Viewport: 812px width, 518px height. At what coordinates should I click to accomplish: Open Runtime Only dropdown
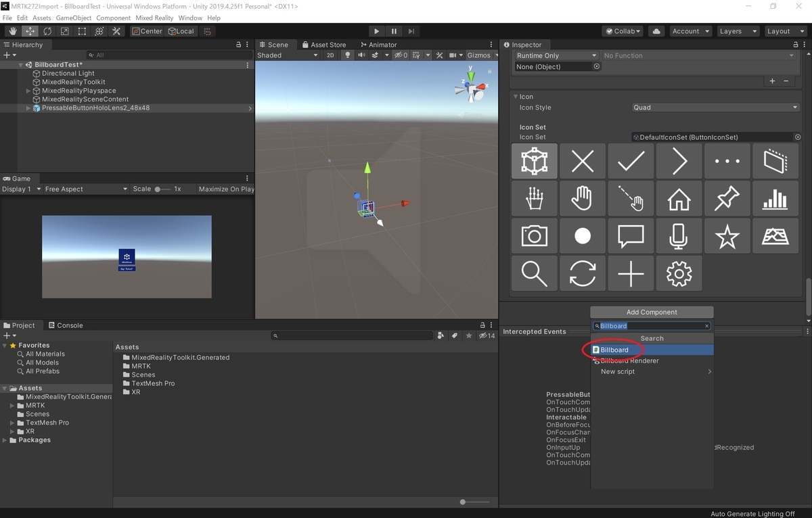tap(556, 55)
